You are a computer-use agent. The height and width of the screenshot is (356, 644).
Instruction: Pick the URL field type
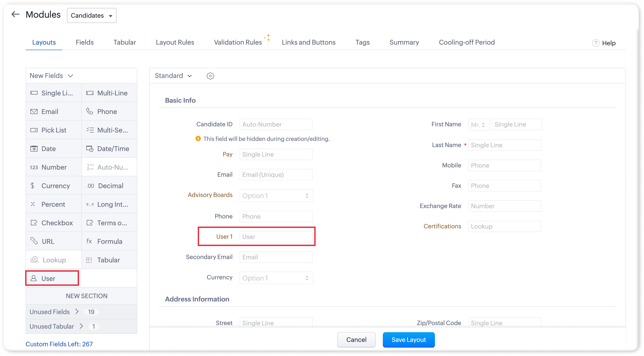pyautogui.click(x=48, y=241)
